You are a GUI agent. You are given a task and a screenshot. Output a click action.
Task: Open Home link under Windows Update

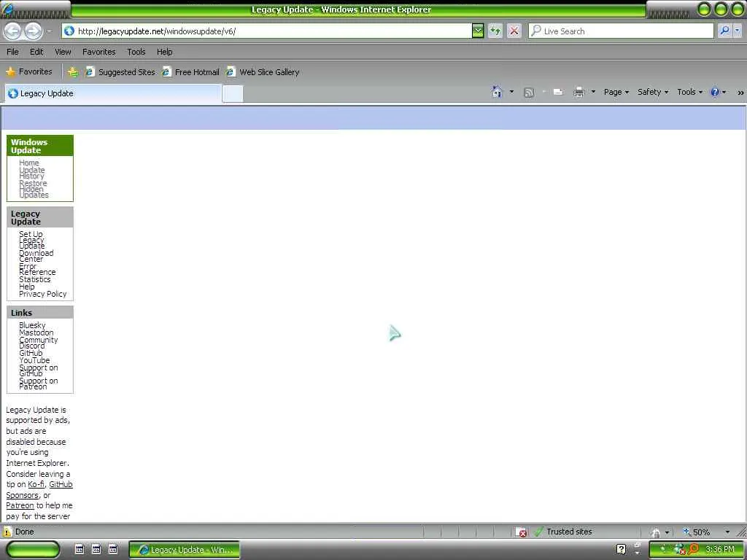(x=29, y=163)
